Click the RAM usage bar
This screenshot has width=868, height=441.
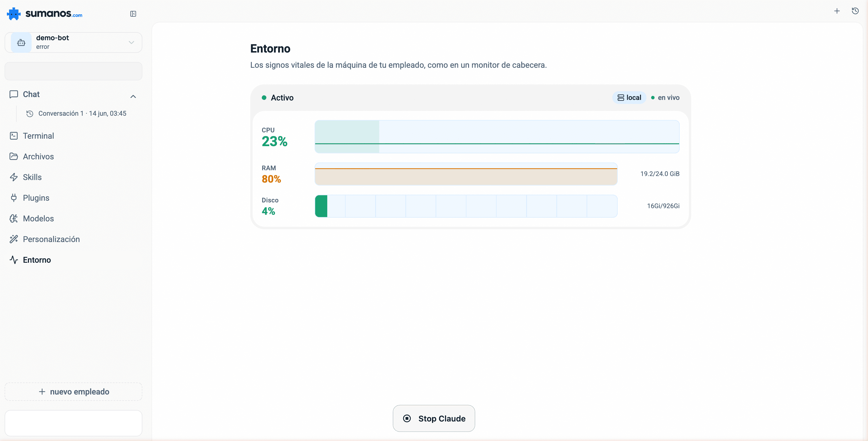[466, 174]
